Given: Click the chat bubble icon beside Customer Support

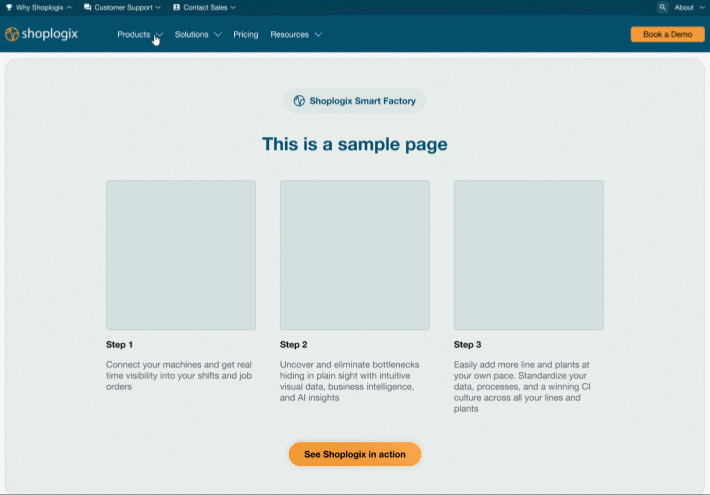Looking at the screenshot, I should [87, 7].
